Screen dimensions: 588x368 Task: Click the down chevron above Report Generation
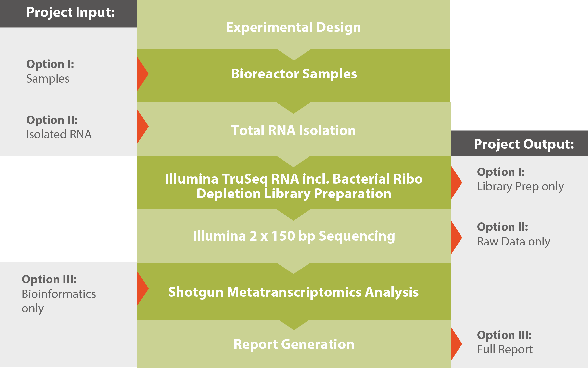coord(294,325)
